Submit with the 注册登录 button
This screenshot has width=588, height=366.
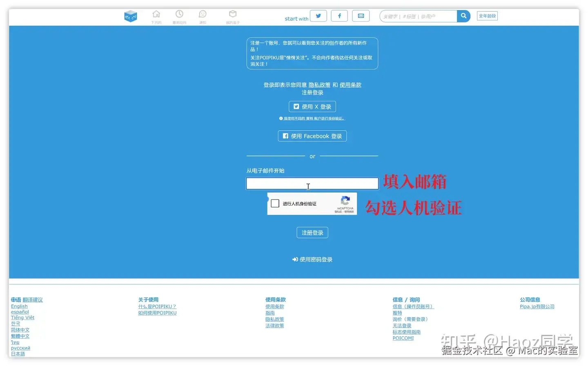[x=312, y=233]
